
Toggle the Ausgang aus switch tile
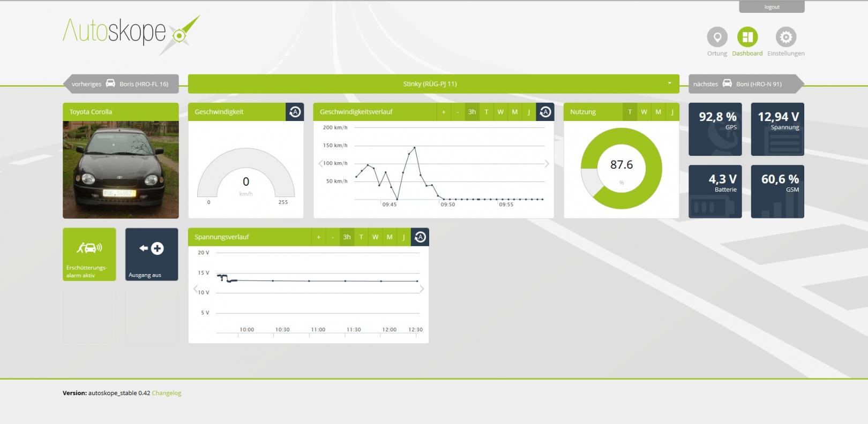pos(152,254)
